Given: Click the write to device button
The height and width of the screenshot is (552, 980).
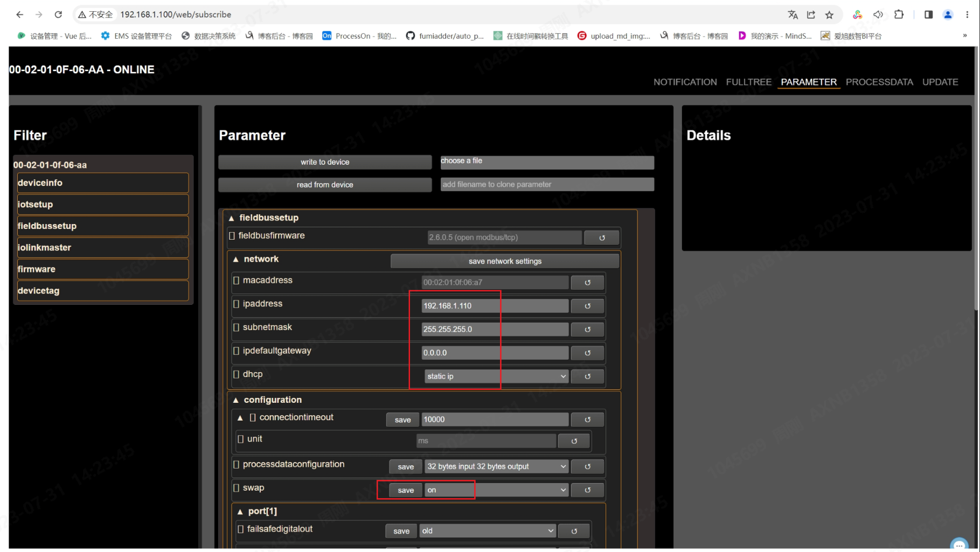Looking at the screenshot, I should [325, 162].
